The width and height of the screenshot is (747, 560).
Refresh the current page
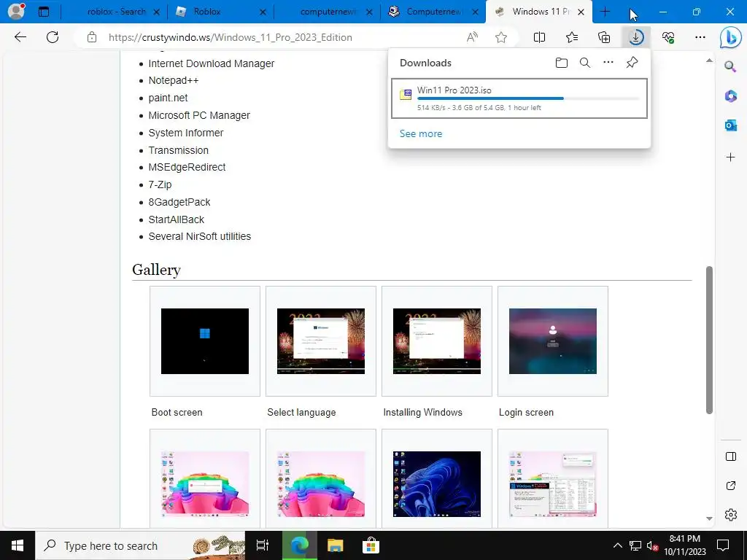tap(53, 37)
